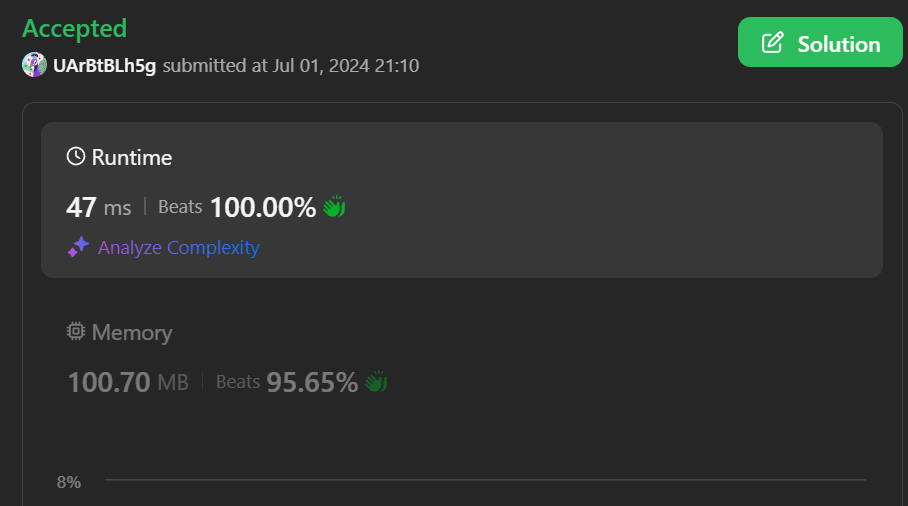The width and height of the screenshot is (908, 506).
Task: Click the chip icon next to Memory
Action: tap(76, 331)
